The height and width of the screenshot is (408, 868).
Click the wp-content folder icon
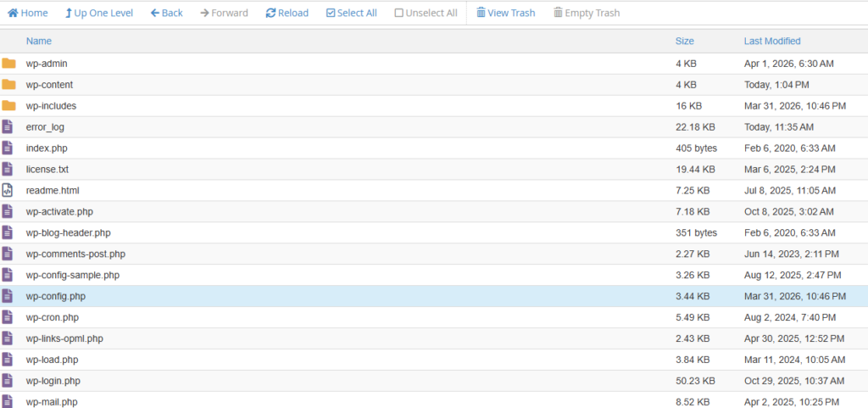8,85
